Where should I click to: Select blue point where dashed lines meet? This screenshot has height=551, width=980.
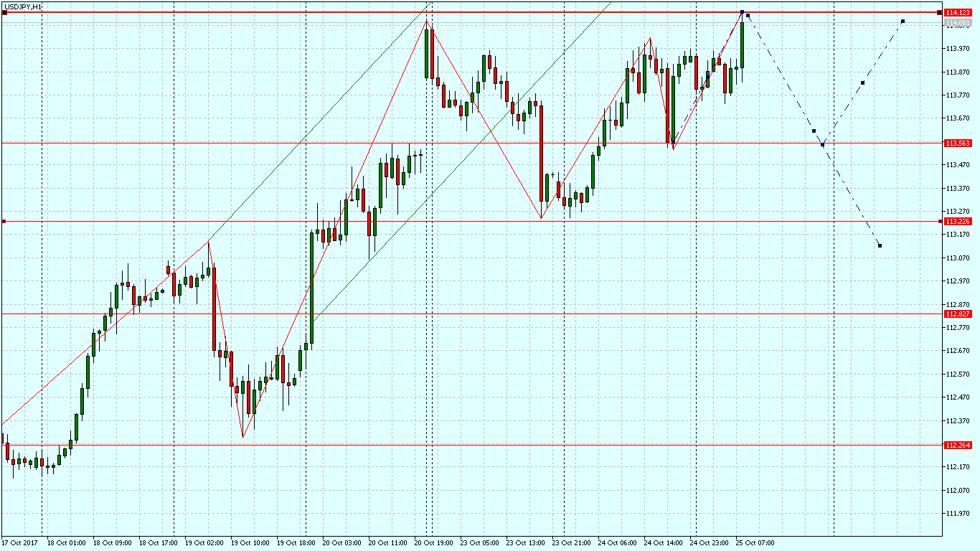coord(822,145)
